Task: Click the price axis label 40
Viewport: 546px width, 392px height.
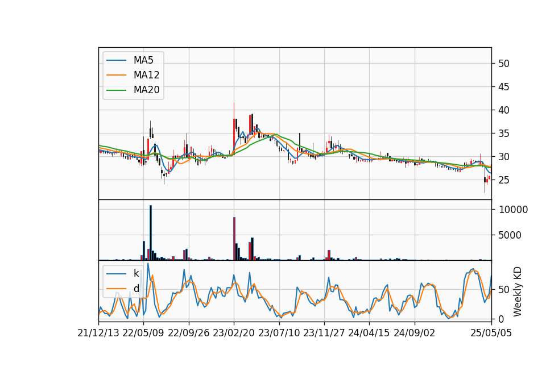Action: pos(503,110)
